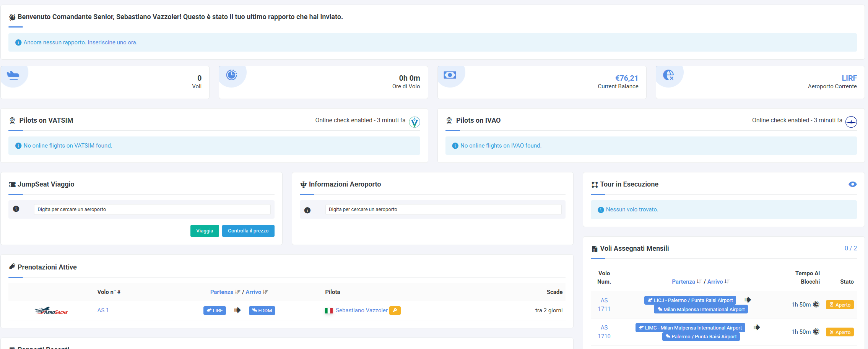
Task: Click the IVAO network logo icon
Action: 851,122
